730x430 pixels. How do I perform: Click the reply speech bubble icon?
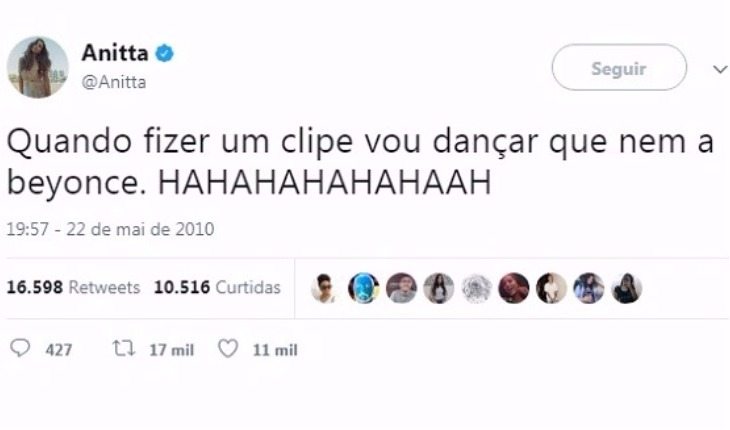pos(20,348)
